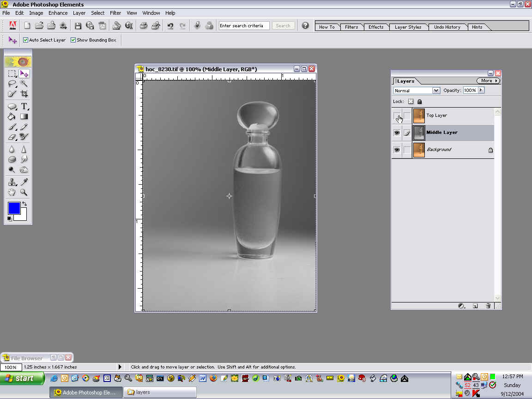The height and width of the screenshot is (399, 532).
Task: Click the Adobe Online icon
Action: (12, 25)
